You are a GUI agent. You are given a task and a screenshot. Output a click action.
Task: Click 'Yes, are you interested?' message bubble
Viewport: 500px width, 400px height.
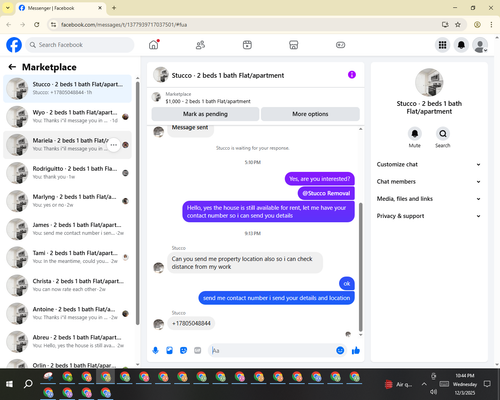click(320, 179)
